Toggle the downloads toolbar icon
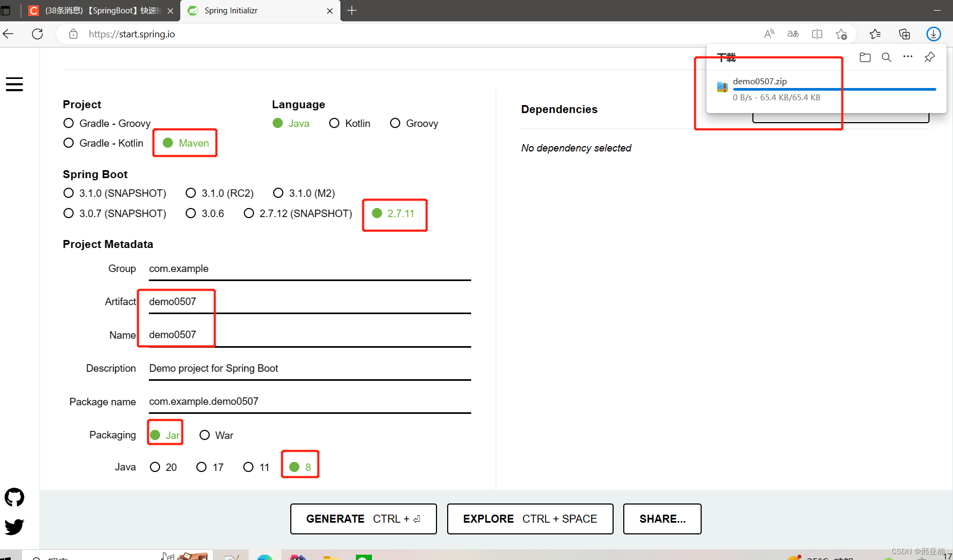Image resolution: width=953 pixels, height=560 pixels. [933, 34]
